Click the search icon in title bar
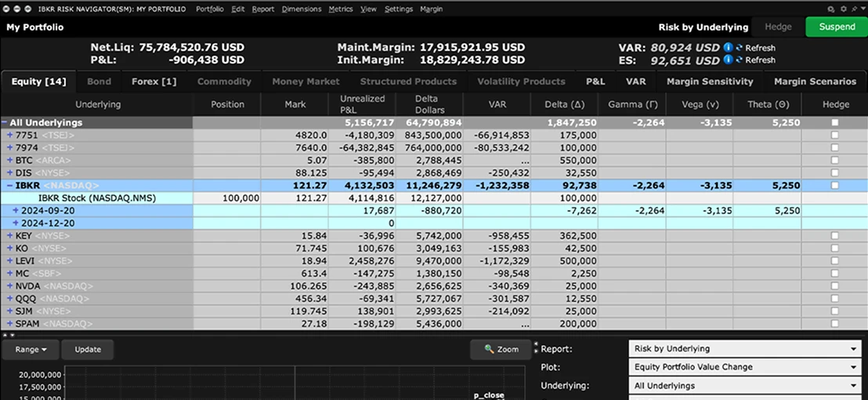 [x=831, y=9]
